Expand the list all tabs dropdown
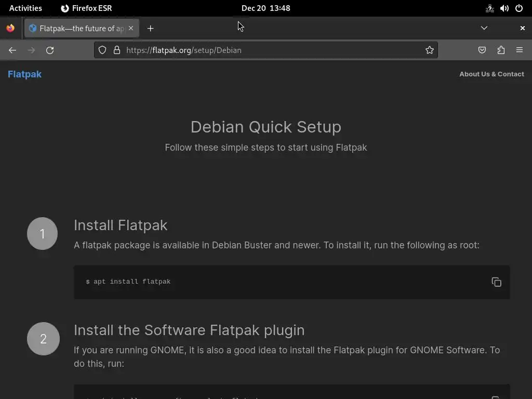 [484, 28]
